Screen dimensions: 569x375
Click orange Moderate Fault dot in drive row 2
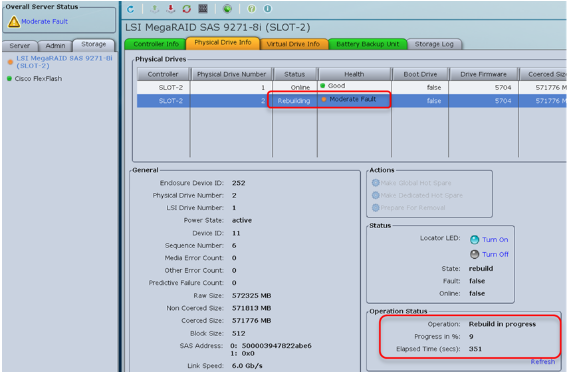point(324,99)
